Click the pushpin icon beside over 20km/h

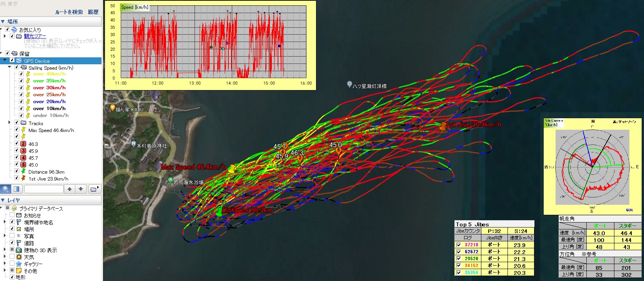pyautogui.click(x=28, y=102)
